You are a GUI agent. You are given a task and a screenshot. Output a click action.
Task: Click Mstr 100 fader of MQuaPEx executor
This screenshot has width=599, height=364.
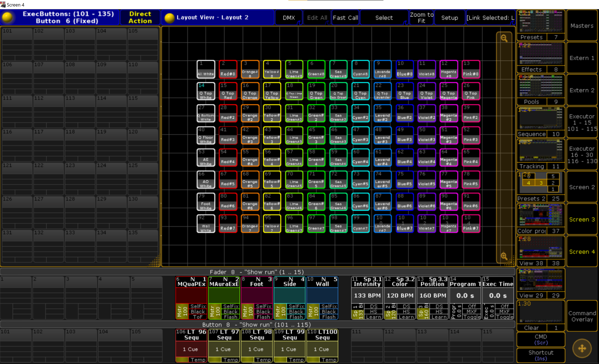tap(182, 311)
